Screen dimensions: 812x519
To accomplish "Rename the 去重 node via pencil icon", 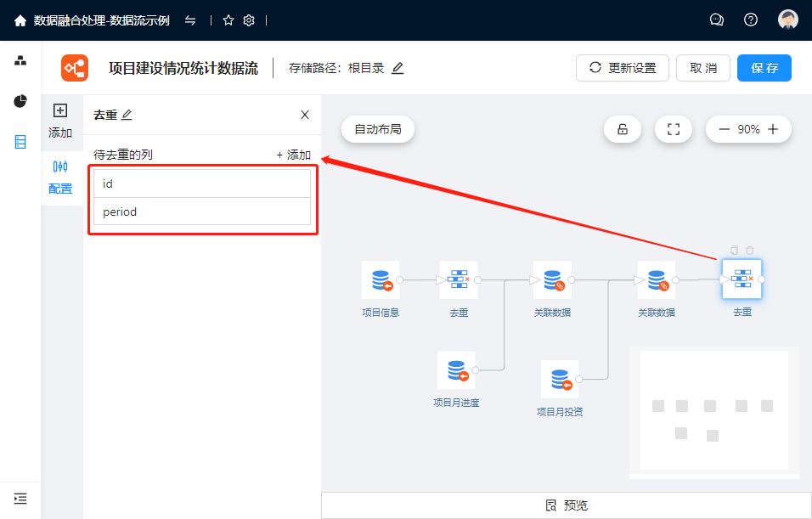I will pos(127,115).
